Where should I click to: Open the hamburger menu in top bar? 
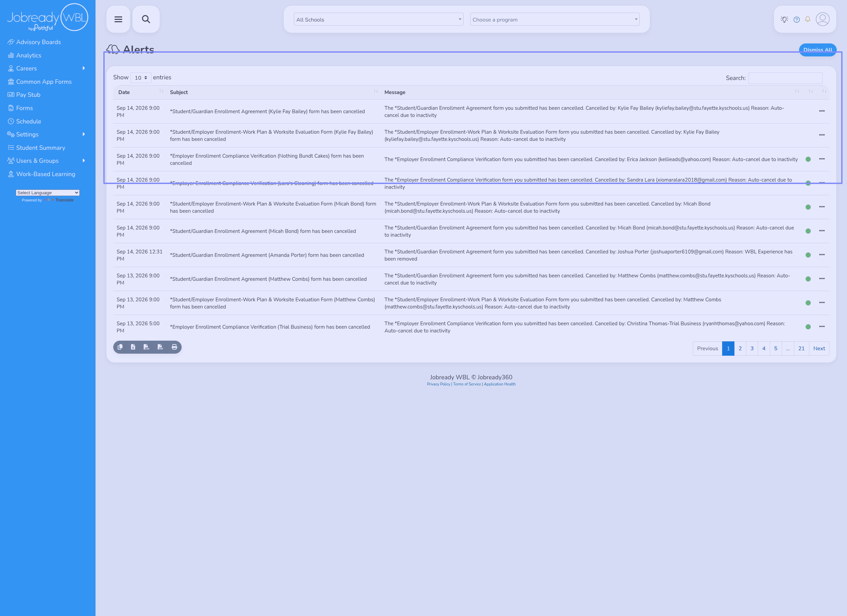118,19
